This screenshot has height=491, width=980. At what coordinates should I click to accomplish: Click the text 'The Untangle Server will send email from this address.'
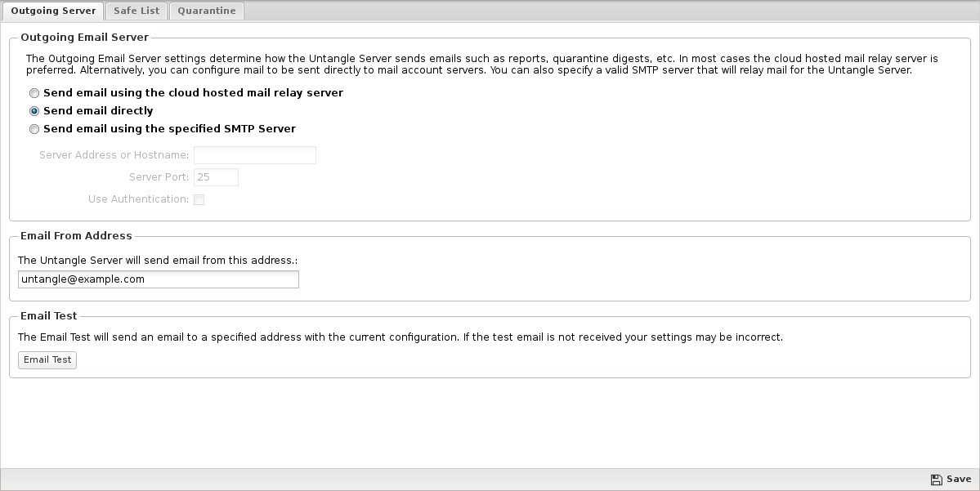pos(158,260)
